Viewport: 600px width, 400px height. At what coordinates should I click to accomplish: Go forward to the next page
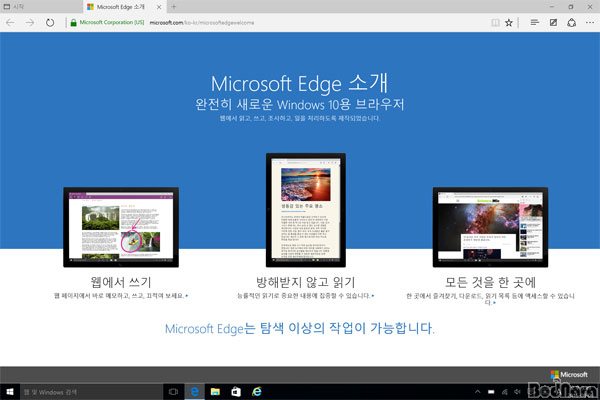click(x=29, y=23)
